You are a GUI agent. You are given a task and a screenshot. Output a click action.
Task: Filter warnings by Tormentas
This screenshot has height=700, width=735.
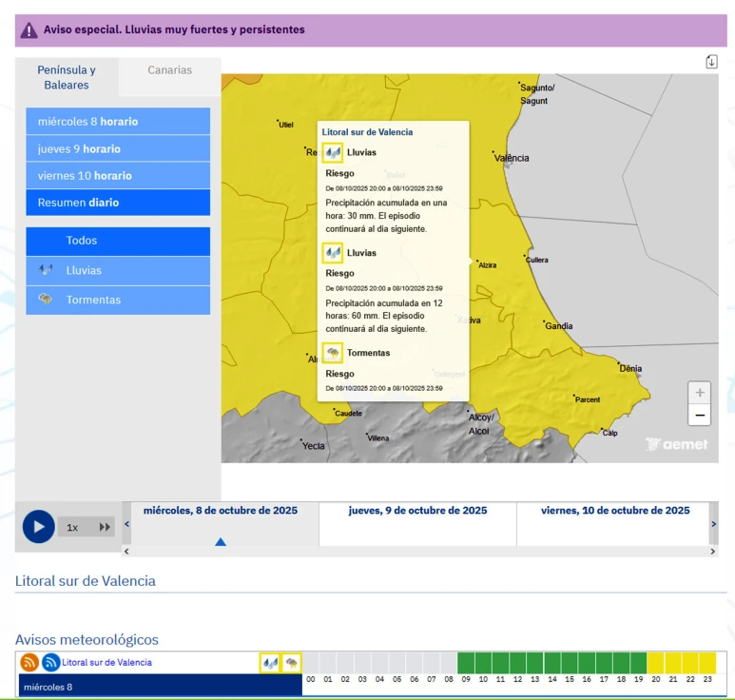(x=118, y=301)
